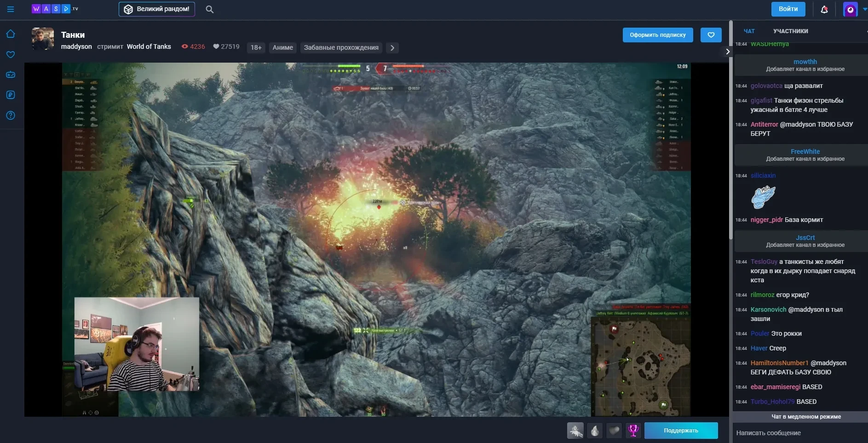The image size is (868, 443).
Task: Click the Оформить подписку button
Action: [657, 35]
